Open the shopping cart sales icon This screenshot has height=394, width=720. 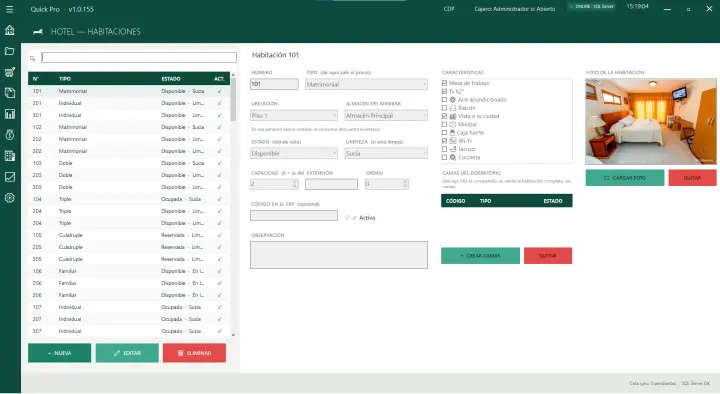[10, 72]
